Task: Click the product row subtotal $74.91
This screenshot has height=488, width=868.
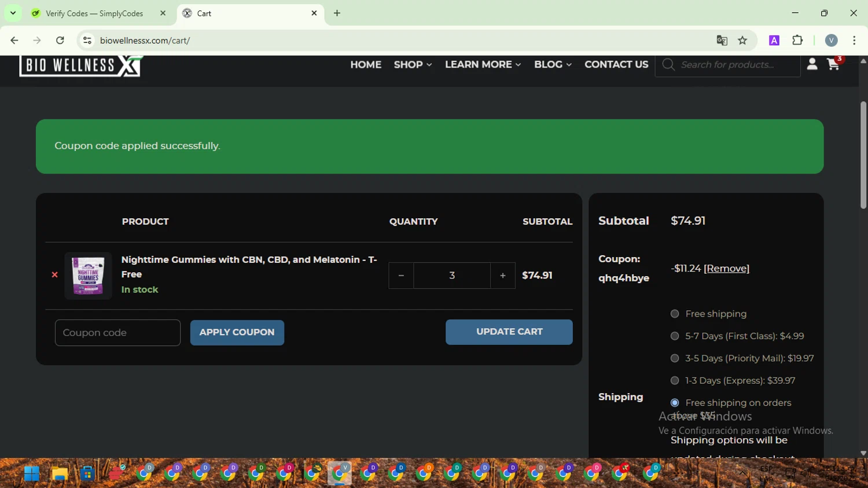Action: [x=537, y=276]
